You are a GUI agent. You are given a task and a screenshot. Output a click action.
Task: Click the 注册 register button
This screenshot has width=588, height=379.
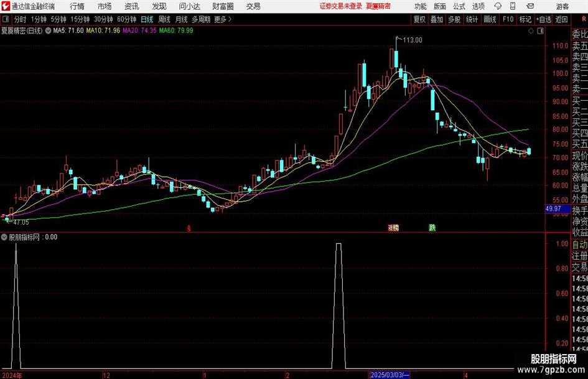pos(580,256)
